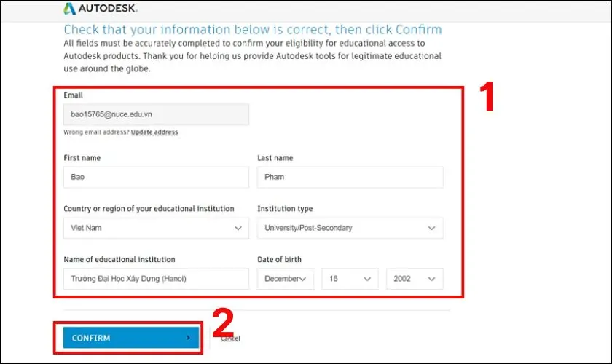Click the First name label

click(82, 158)
